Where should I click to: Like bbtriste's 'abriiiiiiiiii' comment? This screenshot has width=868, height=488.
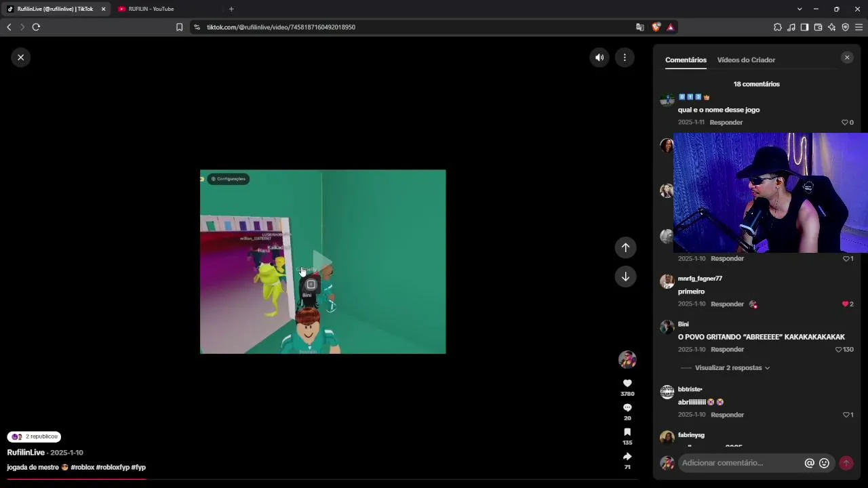[x=846, y=415]
